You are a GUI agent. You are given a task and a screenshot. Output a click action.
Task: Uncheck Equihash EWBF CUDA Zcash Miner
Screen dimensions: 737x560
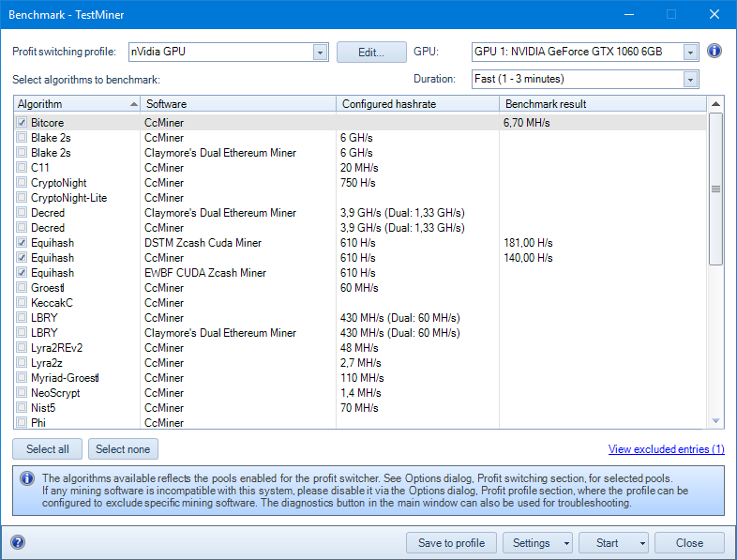coord(22,273)
